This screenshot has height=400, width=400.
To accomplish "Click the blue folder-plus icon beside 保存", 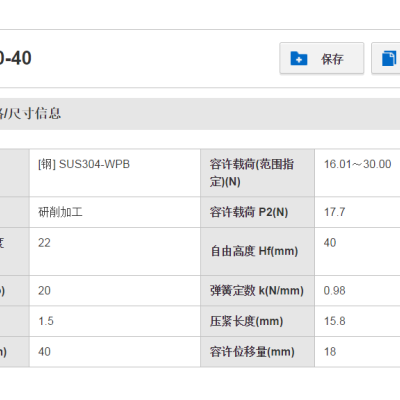I will coord(299,59).
